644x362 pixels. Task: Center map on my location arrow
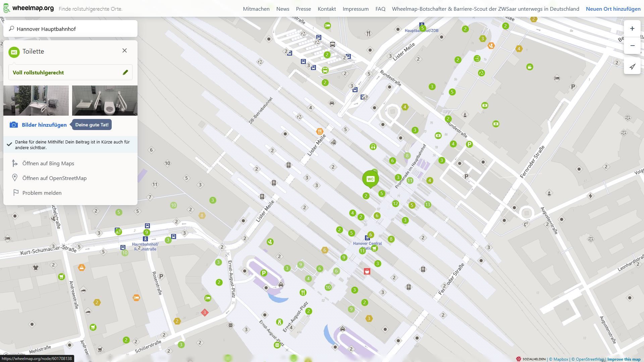pos(632,67)
